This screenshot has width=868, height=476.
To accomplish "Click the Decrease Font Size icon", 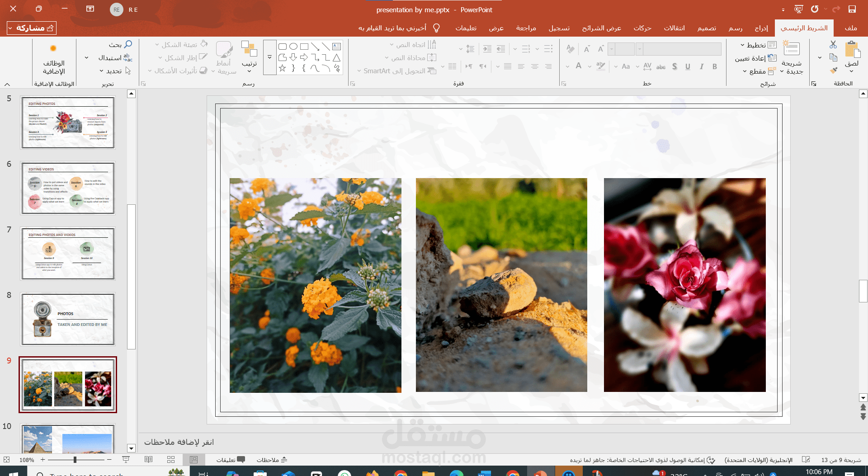I will (587, 49).
